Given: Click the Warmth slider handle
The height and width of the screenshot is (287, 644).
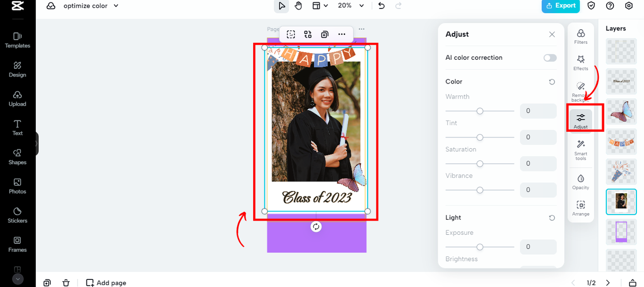Looking at the screenshot, I should pyautogui.click(x=480, y=111).
